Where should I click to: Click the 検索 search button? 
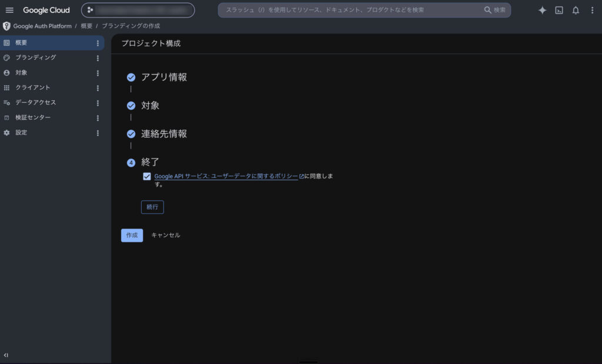pos(495,10)
